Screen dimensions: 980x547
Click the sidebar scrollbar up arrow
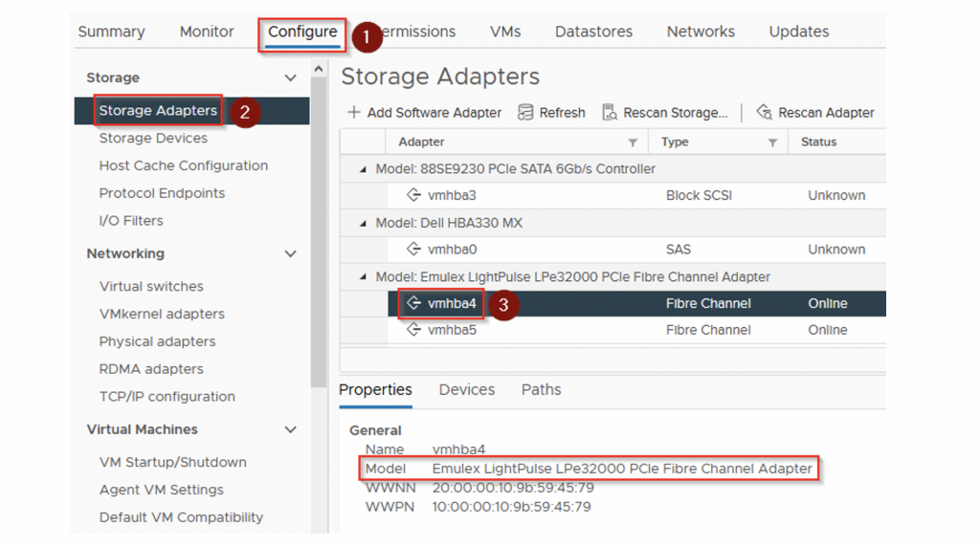(319, 69)
